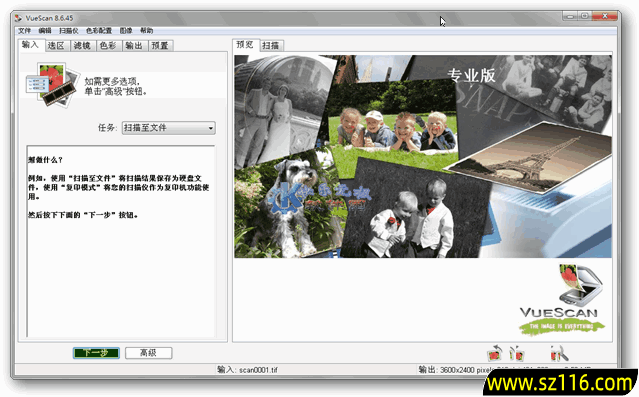The height and width of the screenshot is (397, 639).
Task: Click the scanner film icon in input panel
Action: click(x=53, y=85)
